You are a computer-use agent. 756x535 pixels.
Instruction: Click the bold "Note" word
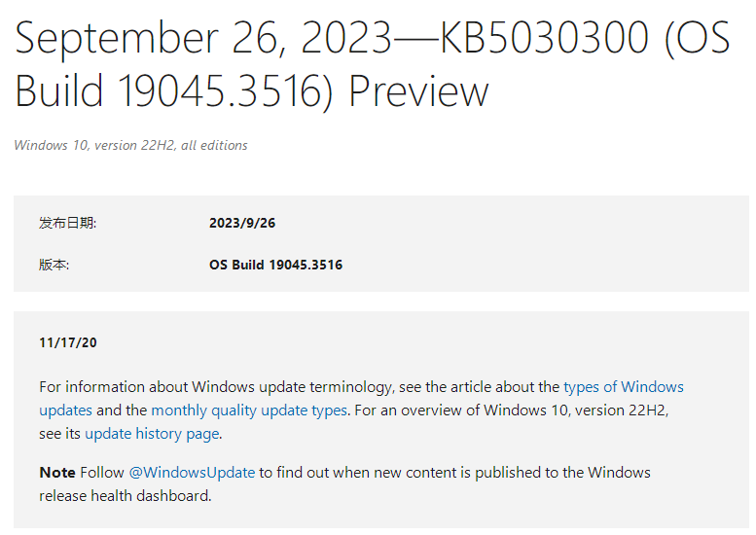pyautogui.click(x=57, y=473)
